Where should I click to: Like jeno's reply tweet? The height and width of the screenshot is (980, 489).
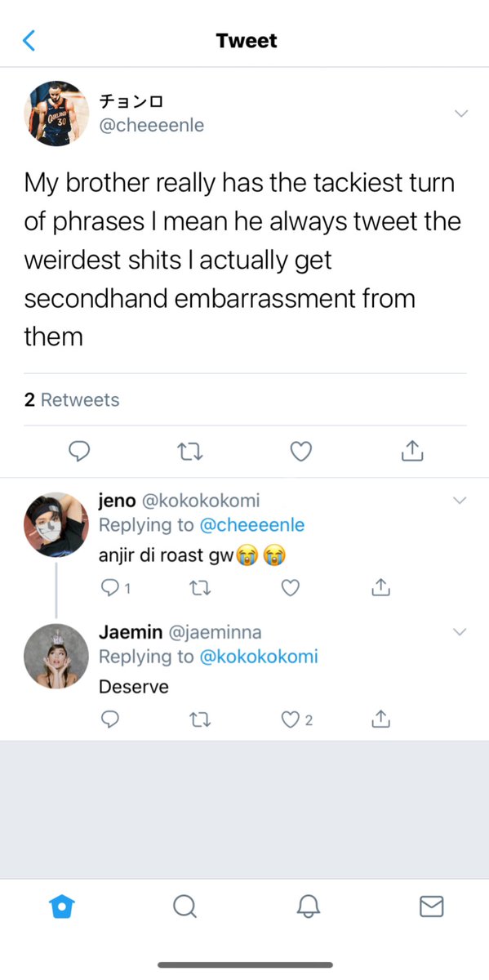[290, 586]
